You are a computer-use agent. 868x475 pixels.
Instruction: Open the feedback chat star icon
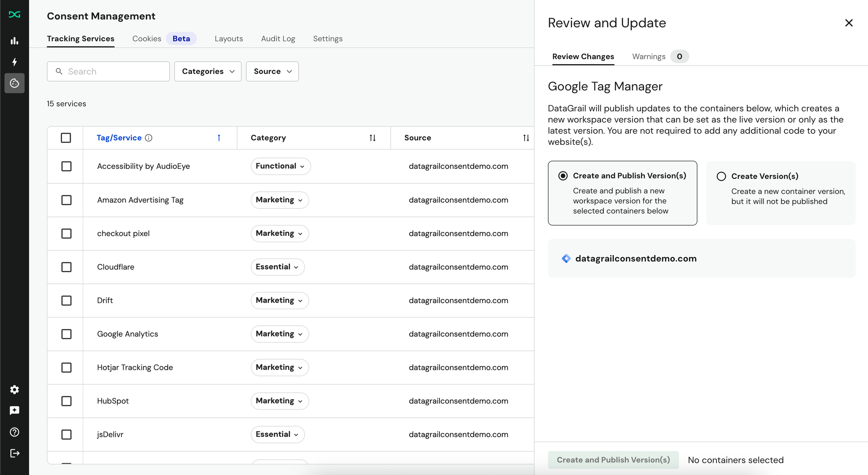click(x=15, y=411)
